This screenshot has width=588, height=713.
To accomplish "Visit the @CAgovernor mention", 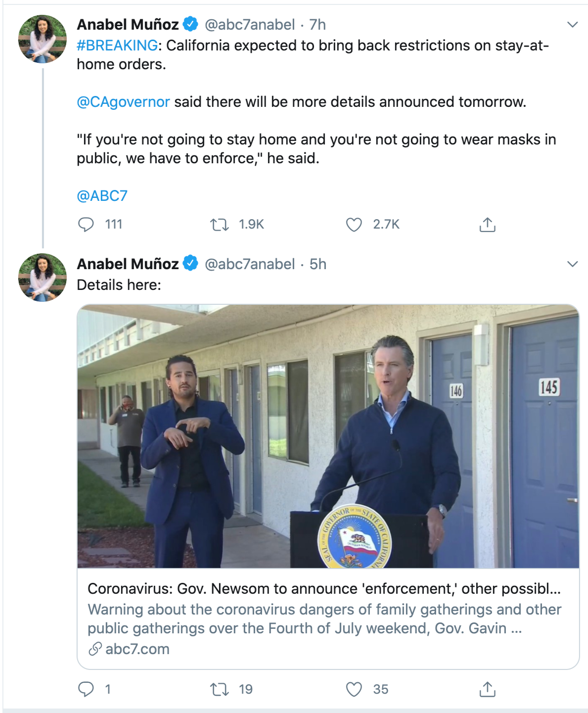I will (x=123, y=102).
